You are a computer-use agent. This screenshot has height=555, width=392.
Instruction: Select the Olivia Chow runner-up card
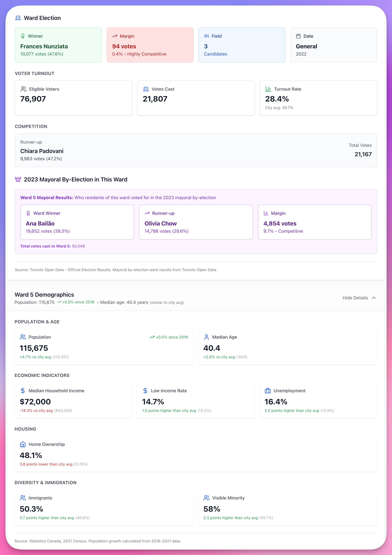click(196, 222)
